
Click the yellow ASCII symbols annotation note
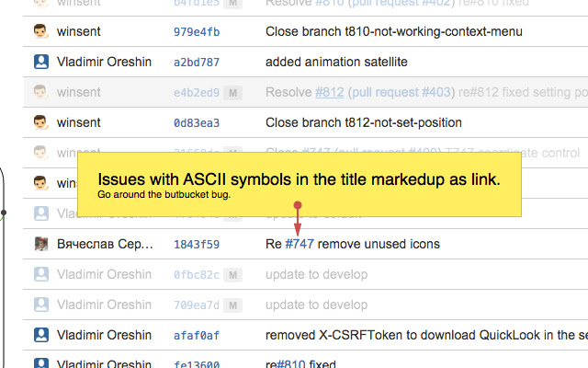click(x=299, y=184)
